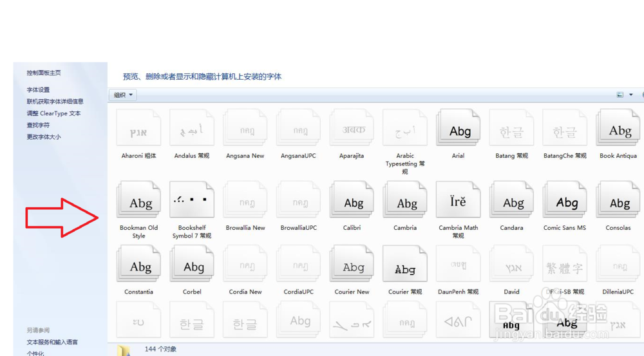This screenshot has width=644, height=356.
Task: Select the Comic Sans MS font icon
Action: (x=565, y=200)
